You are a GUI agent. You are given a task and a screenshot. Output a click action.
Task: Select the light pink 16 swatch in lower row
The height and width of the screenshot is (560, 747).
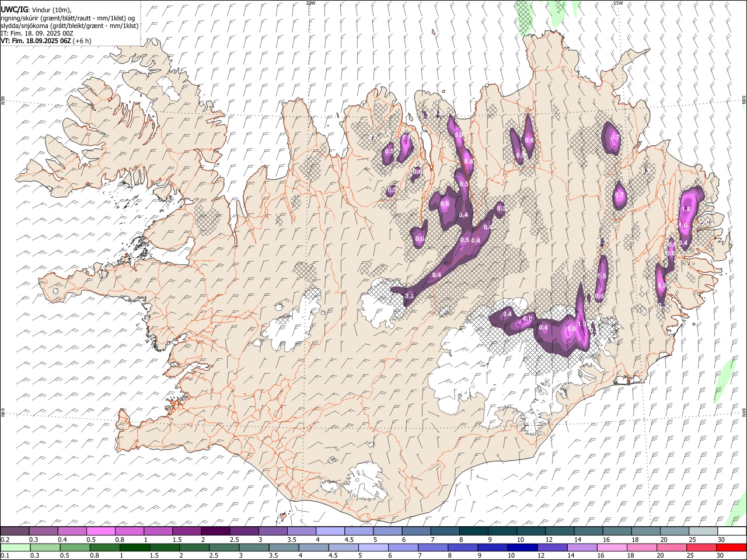[x=612, y=547]
